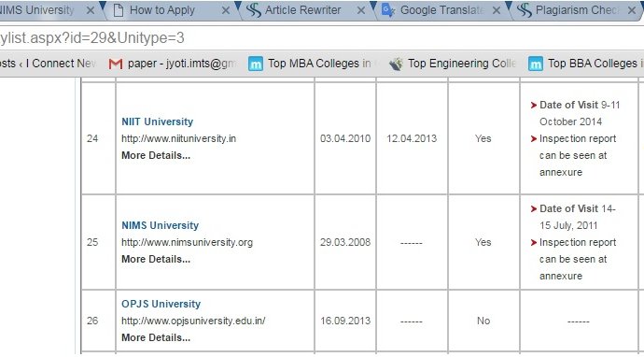Image resolution: width=644 pixels, height=357 pixels.
Task: Close the Plagiarism Checker tab
Action: [632, 10]
